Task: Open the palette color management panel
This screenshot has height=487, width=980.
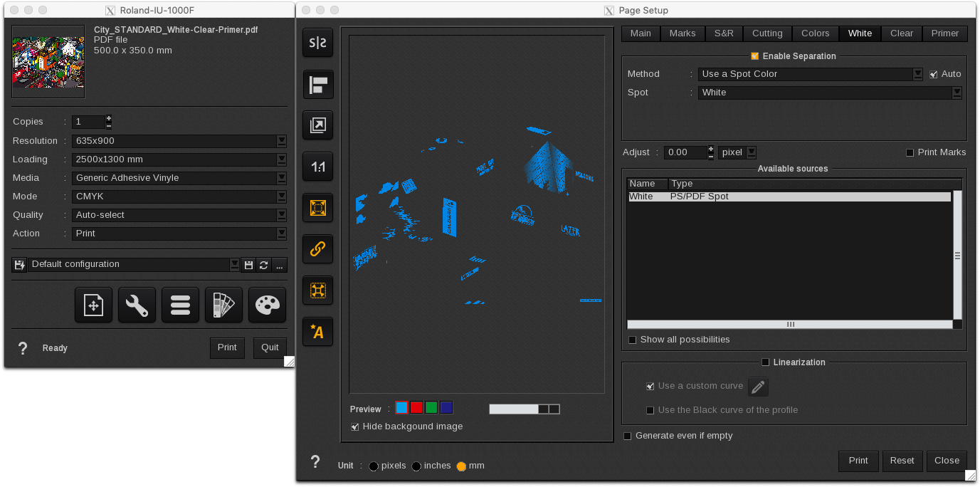Action: click(267, 305)
